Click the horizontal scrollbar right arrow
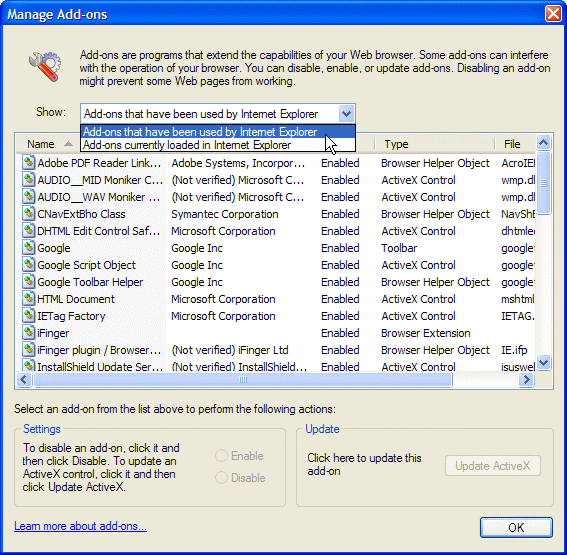The height and width of the screenshot is (555, 567). click(x=526, y=379)
